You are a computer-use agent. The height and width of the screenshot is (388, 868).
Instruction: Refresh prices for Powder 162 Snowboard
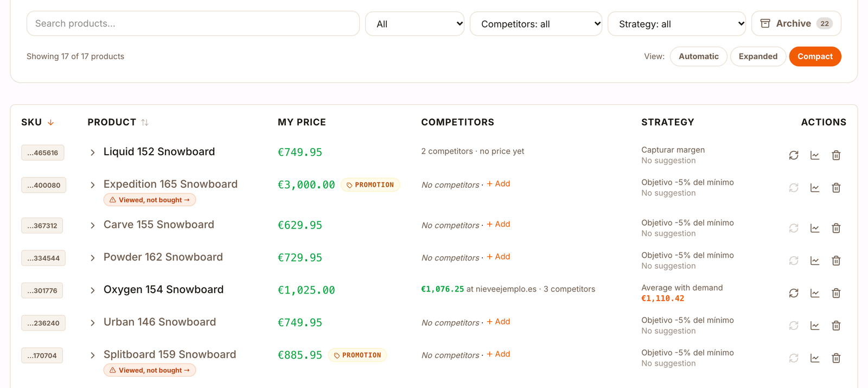point(794,260)
